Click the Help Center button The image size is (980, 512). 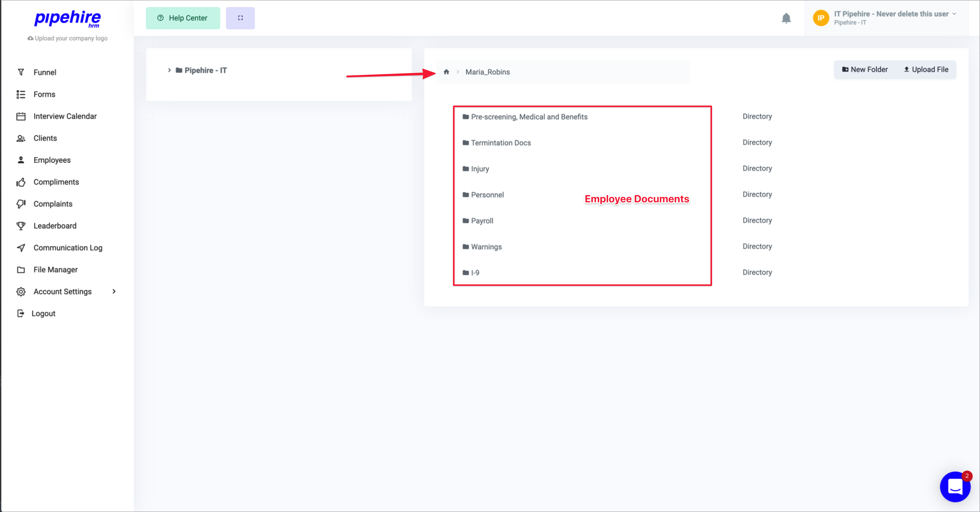point(183,18)
